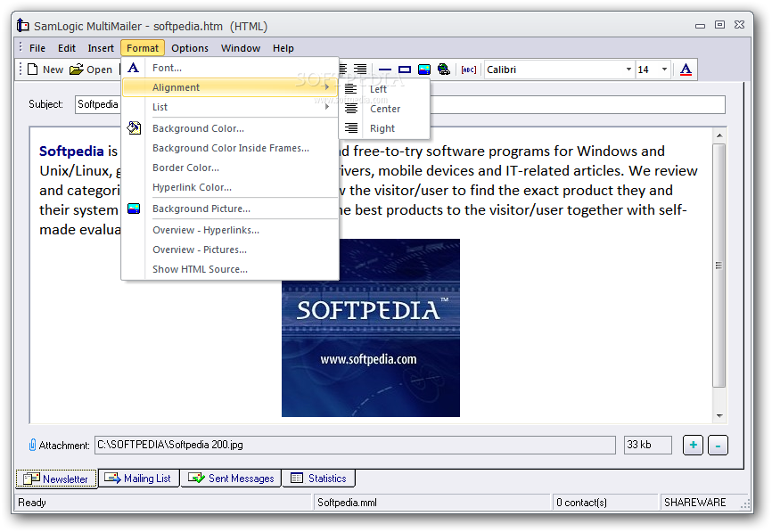Choose Left alignment text option
The height and width of the screenshot is (532, 772).
point(378,89)
